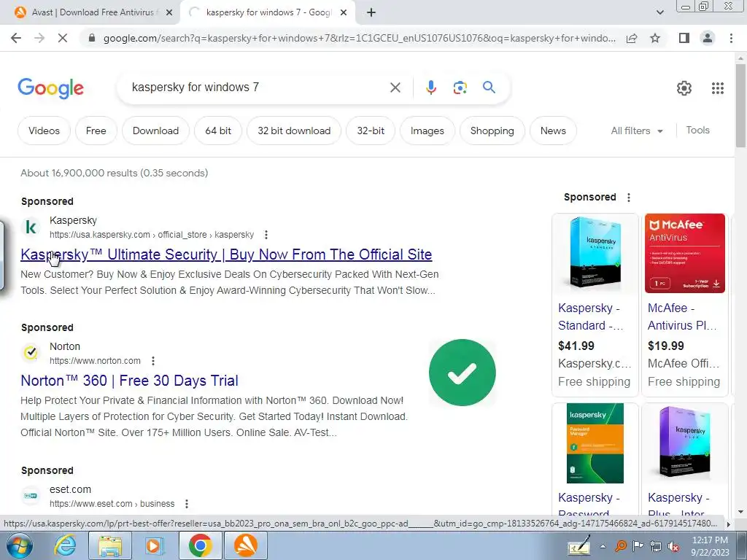This screenshot has width=747, height=560.
Task: Share this page from the address bar
Action: coord(632,38)
